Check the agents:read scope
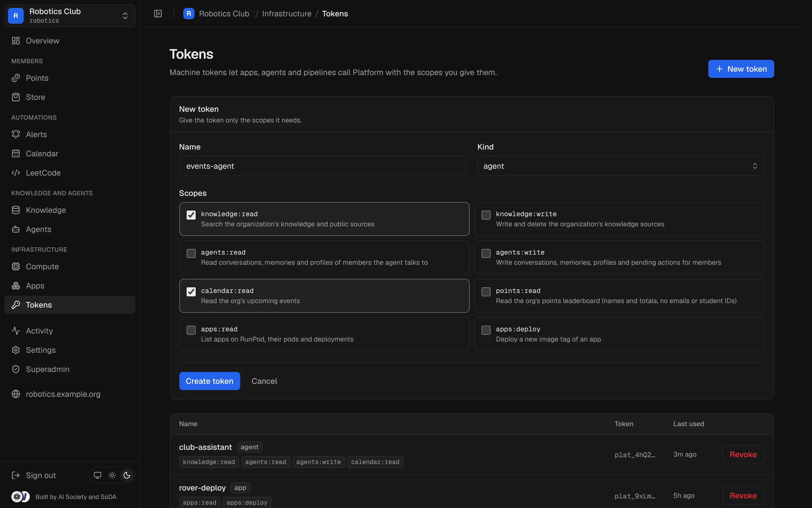This screenshot has width=812, height=508. tap(191, 253)
